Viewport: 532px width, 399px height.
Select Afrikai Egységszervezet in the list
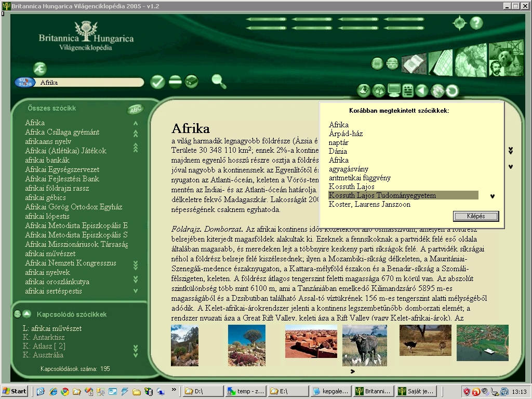point(62,169)
